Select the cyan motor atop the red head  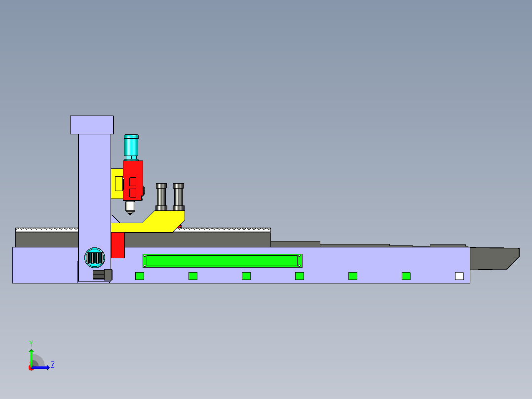(x=131, y=147)
